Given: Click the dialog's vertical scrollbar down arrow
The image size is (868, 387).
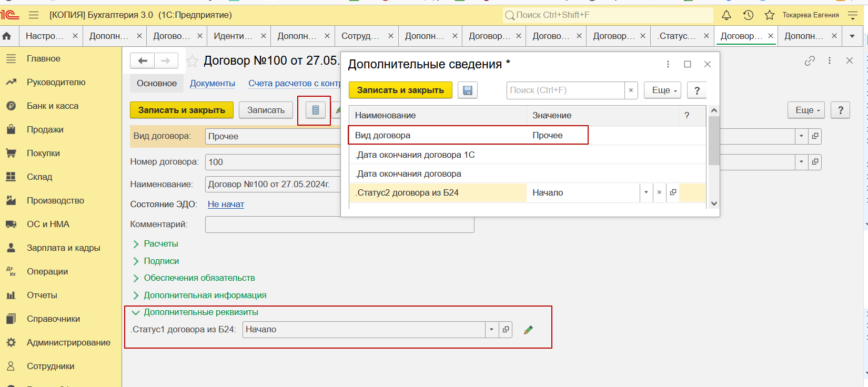Looking at the screenshot, I should (x=713, y=203).
